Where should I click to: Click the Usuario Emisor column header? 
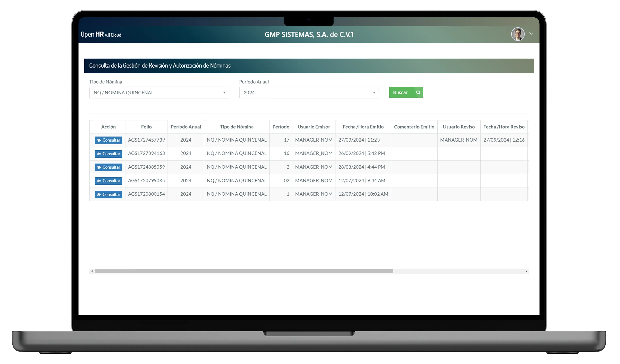(314, 127)
